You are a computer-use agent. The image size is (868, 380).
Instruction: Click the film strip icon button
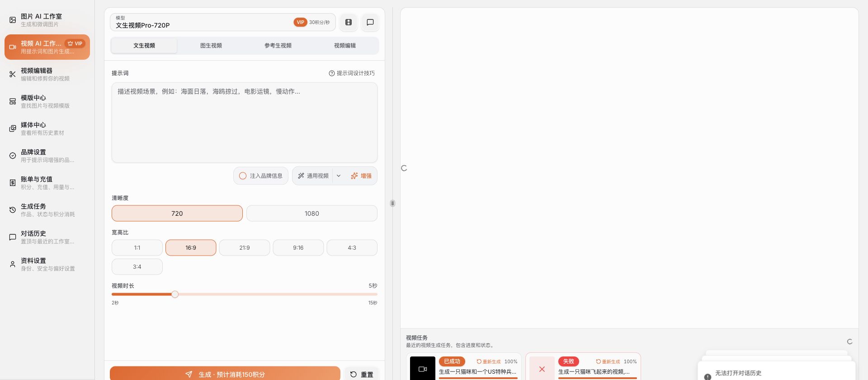pyautogui.click(x=349, y=22)
